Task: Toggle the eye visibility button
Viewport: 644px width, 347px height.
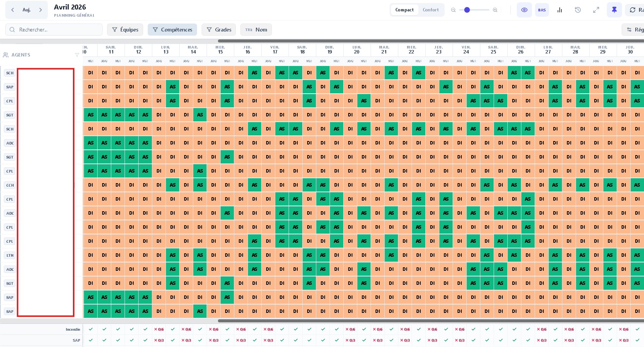Action: tap(524, 10)
